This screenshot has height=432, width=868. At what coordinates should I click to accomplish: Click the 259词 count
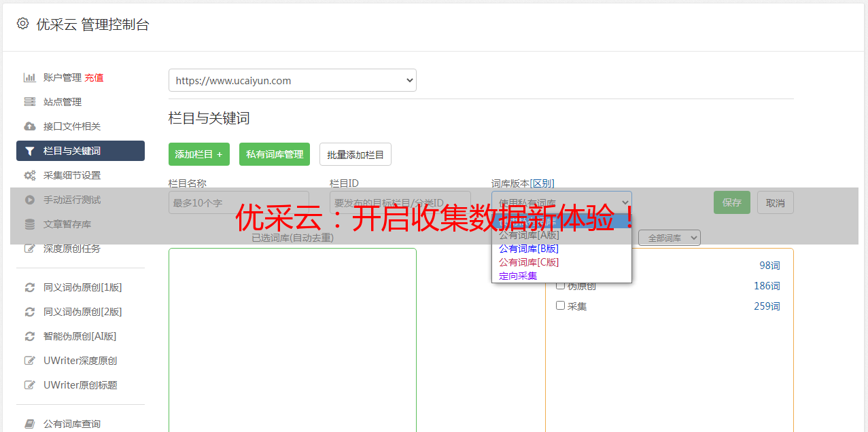767,306
